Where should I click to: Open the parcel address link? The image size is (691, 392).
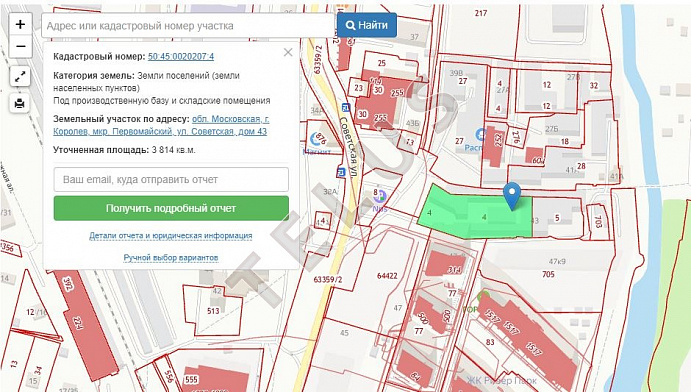coord(161,125)
